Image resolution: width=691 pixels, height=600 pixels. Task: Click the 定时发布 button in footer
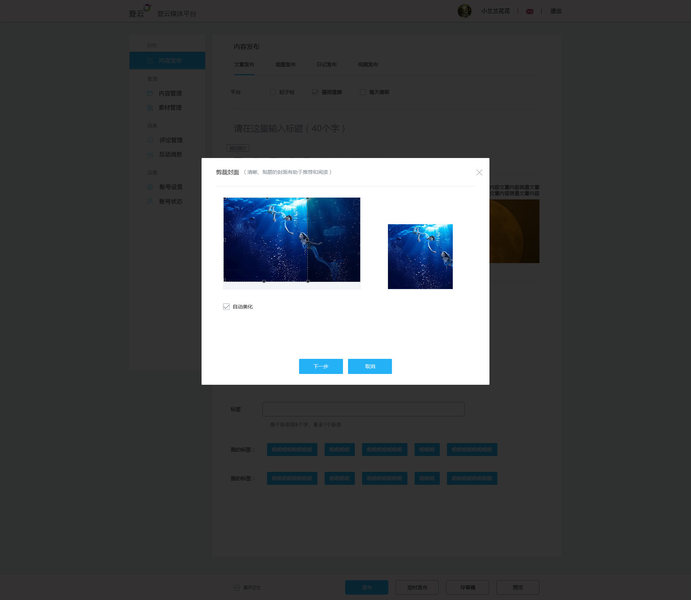click(417, 587)
